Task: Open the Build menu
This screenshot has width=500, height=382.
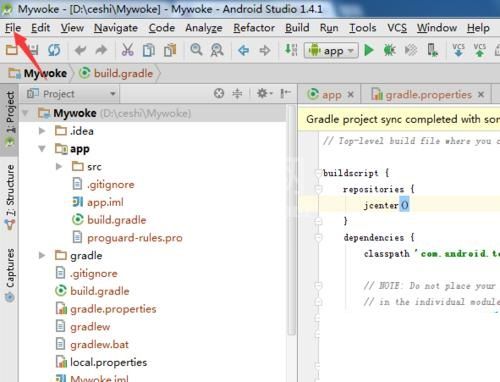Action: [x=297, y=28]
